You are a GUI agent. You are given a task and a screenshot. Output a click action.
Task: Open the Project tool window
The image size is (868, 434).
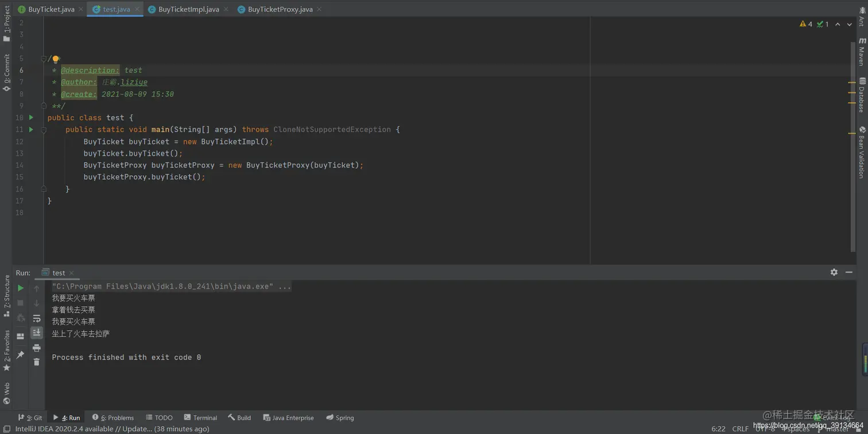click(x=6, y=23)
